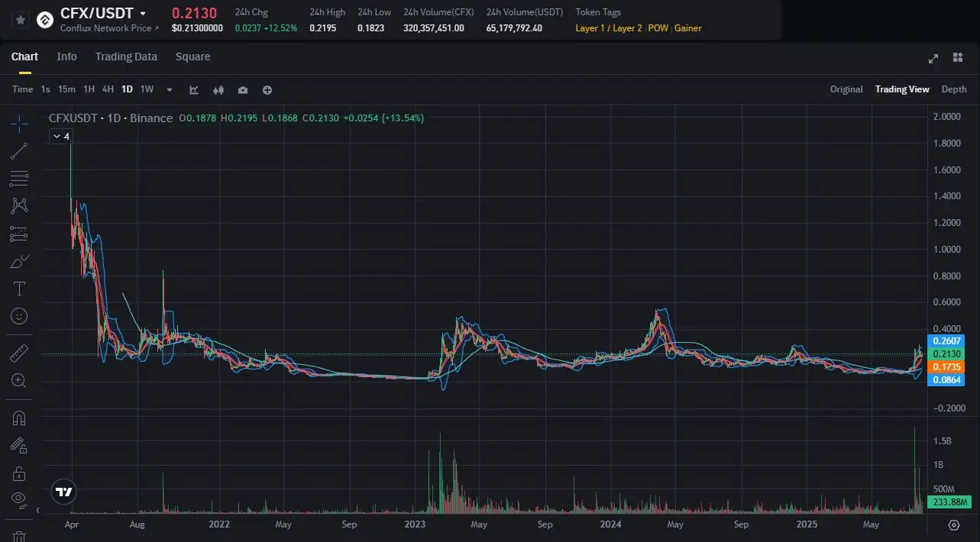This screenshot has width=980, height=542.
Task: Switch to the Info tab
Action: [66, 56]
